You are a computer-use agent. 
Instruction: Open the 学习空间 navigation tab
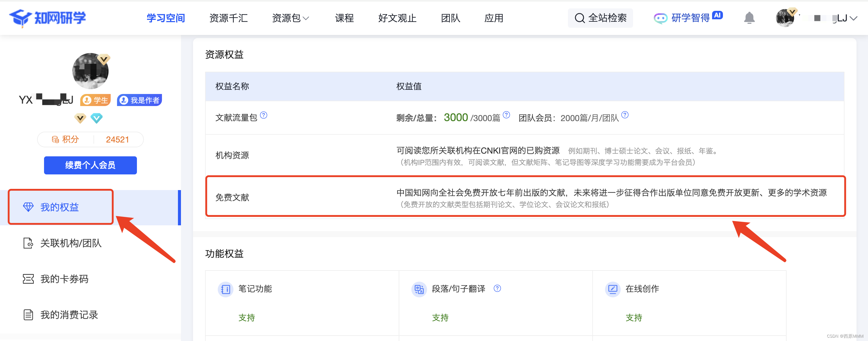coord(166,18)
